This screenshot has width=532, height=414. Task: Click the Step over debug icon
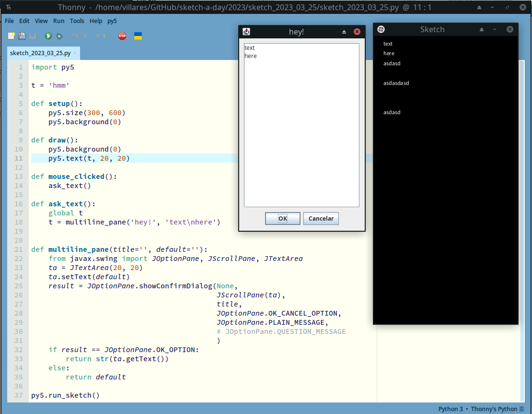75,36
